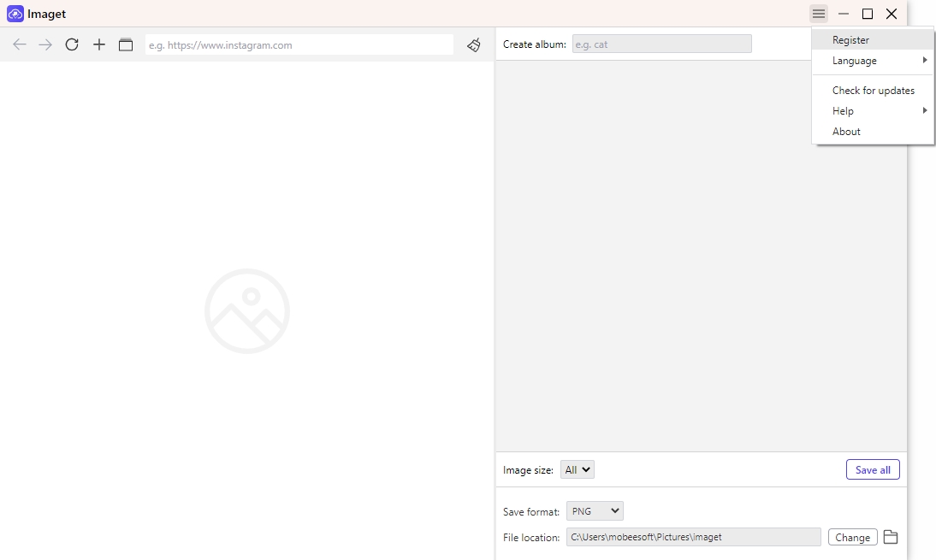Click the Imaget logo in the title bar
This screenshot has width=936, height=560.
coord(15,14)
